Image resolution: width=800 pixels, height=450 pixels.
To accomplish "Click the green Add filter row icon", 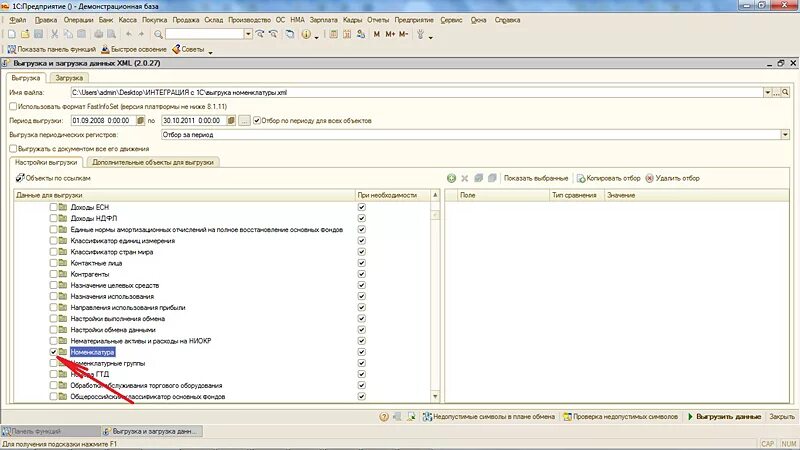I will (451, 178).
